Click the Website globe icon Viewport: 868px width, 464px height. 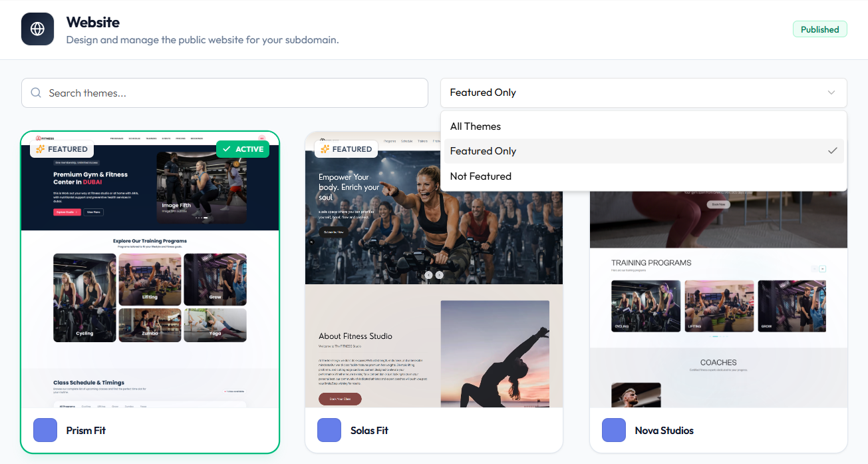point(37,29)
